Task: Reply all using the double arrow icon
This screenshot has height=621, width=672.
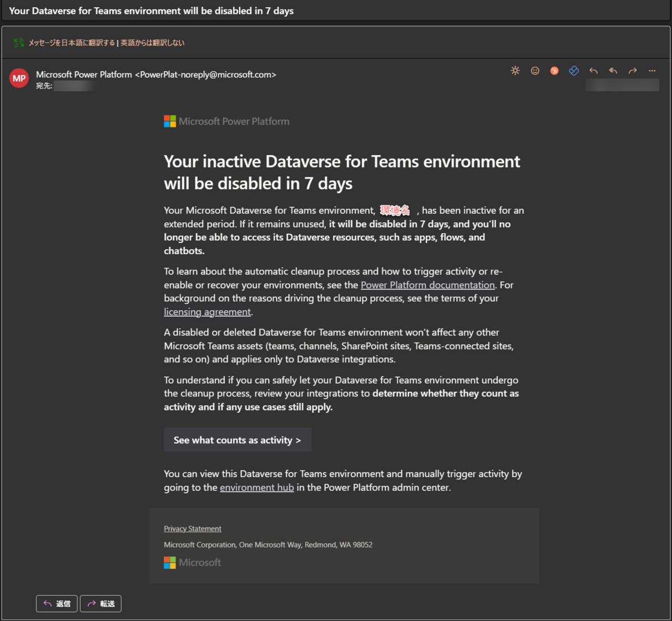Action: coord(613,71)
